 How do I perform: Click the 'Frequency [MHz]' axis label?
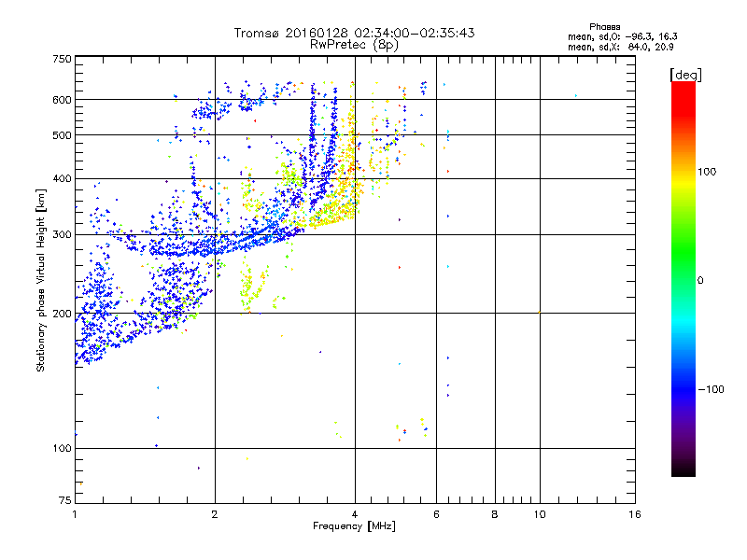(x=354, y=526)
